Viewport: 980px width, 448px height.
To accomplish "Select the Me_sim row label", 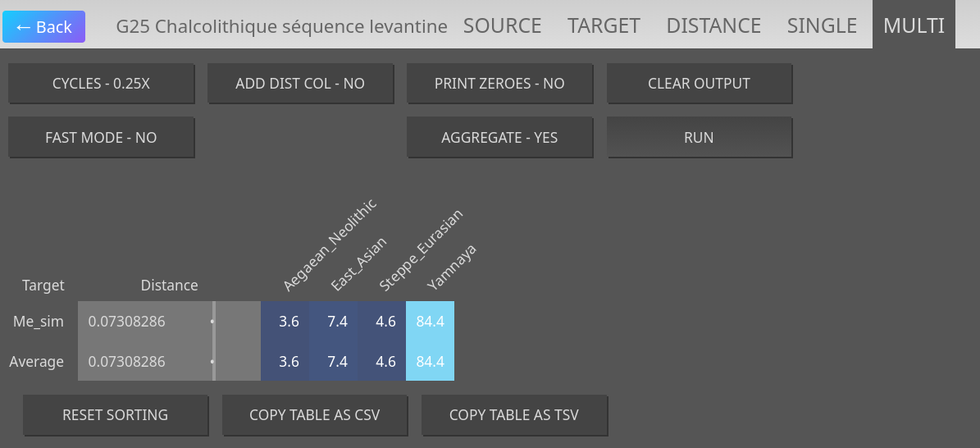I will (x=39, y=322).
